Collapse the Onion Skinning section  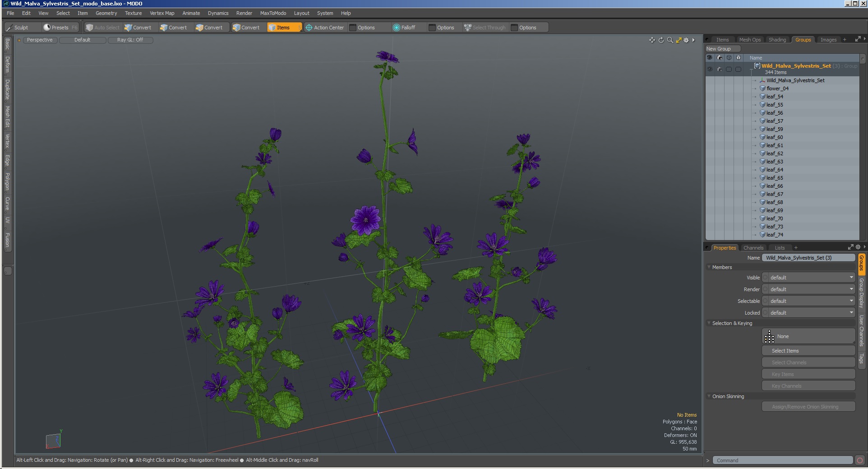709,396
